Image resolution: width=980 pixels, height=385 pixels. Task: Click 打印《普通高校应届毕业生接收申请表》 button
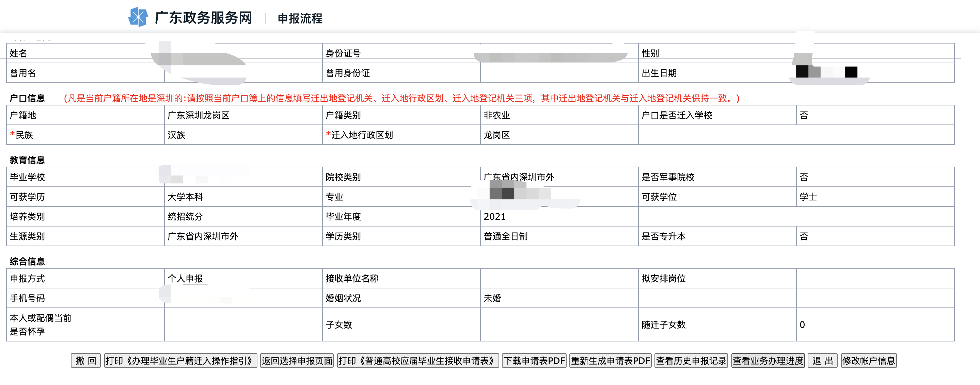pos(418,360)
